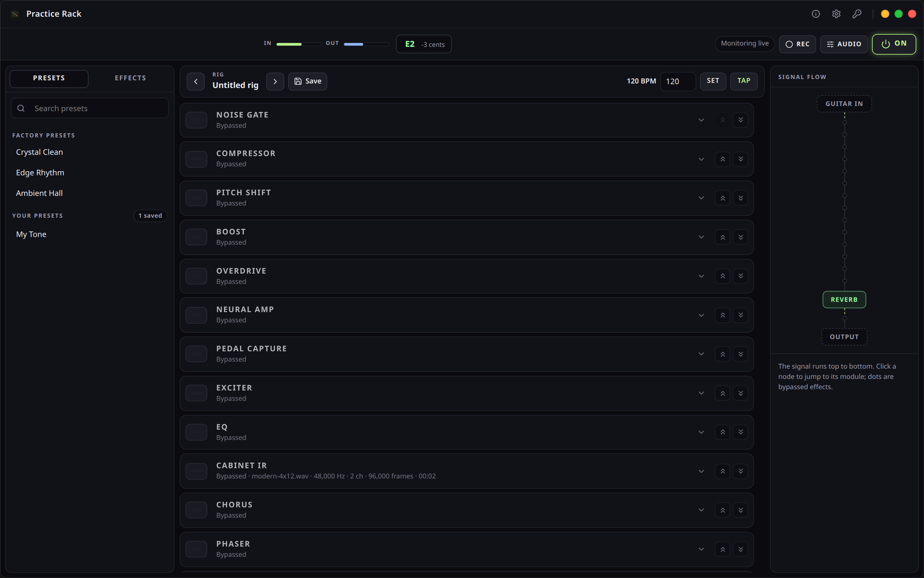This screenshot has height=578, width=924.
Task: Open settings gear icon
Action: (836, 14)
